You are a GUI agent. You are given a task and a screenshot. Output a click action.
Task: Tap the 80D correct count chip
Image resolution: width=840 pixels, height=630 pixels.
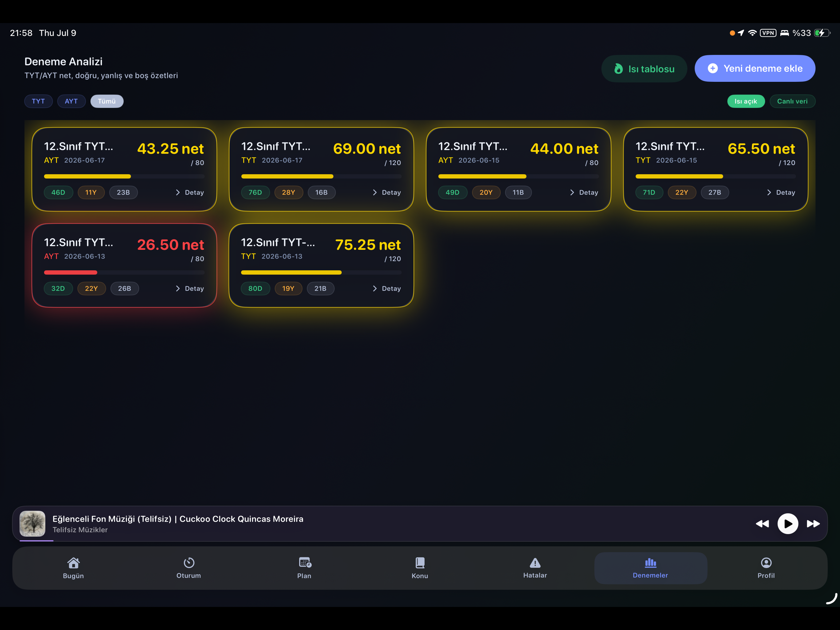pyautogui.click(x=255, y=289)
